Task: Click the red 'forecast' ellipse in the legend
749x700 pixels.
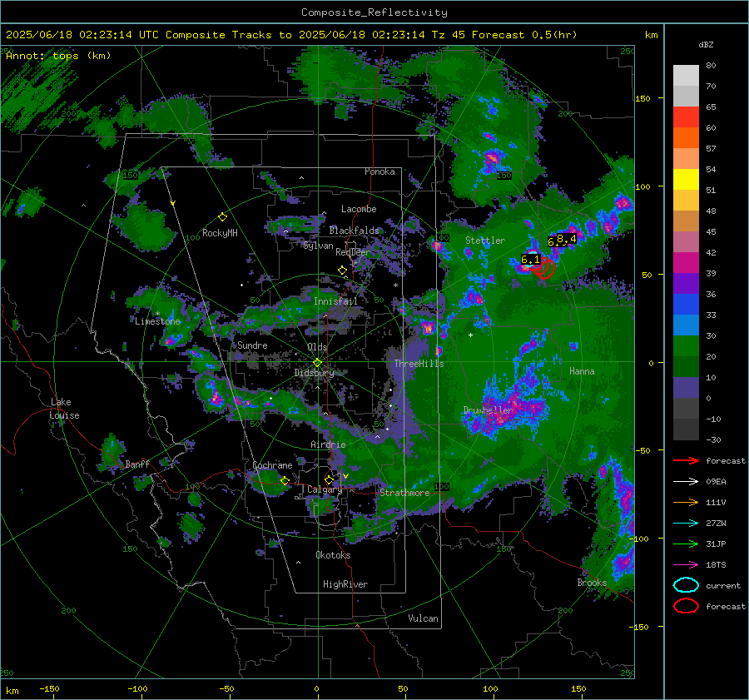Action: pyautogui.click(x=686, y=606)
